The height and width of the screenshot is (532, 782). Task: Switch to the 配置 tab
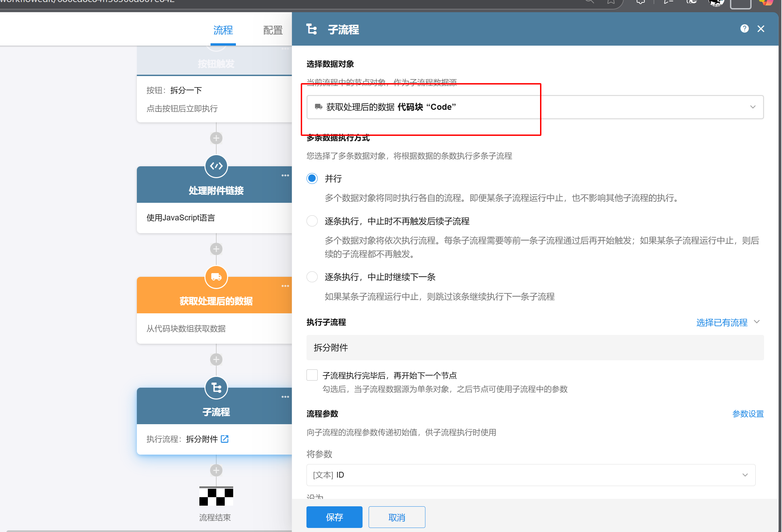[273, 30]
